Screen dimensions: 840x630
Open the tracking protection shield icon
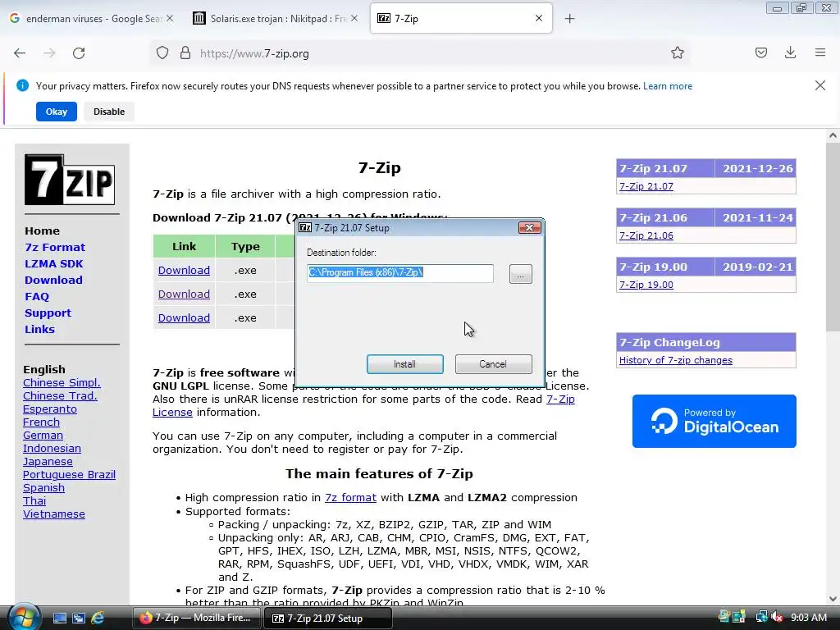(162, 53)
